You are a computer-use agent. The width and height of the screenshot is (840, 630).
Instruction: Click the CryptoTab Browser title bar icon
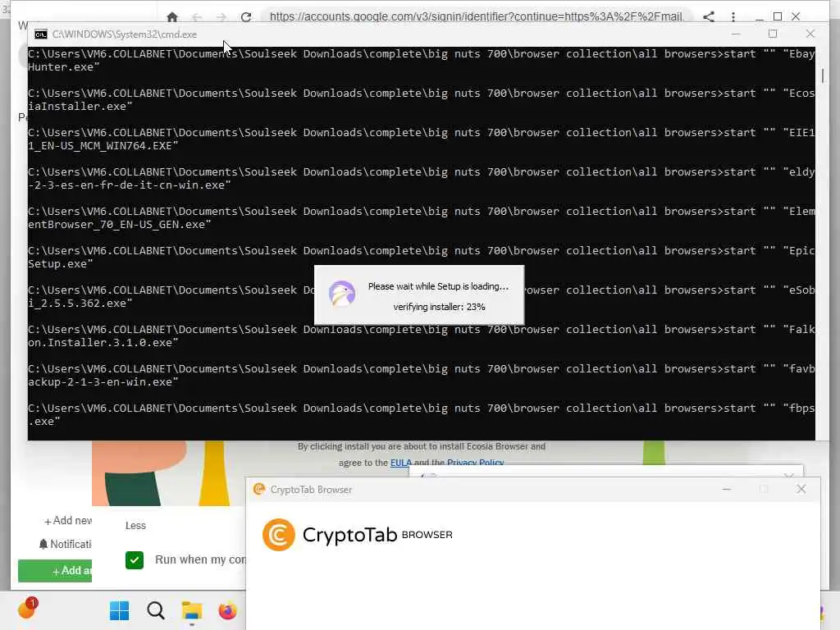(259, 489)
